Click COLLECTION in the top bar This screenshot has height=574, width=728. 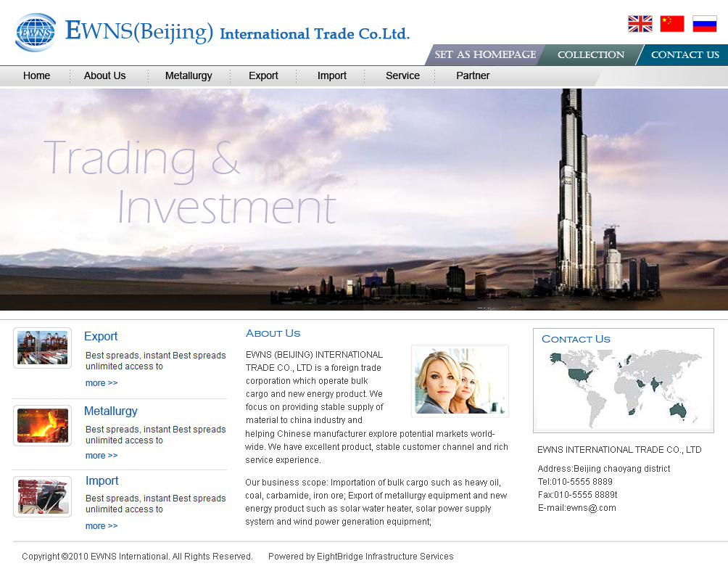[x=590, y=55]
